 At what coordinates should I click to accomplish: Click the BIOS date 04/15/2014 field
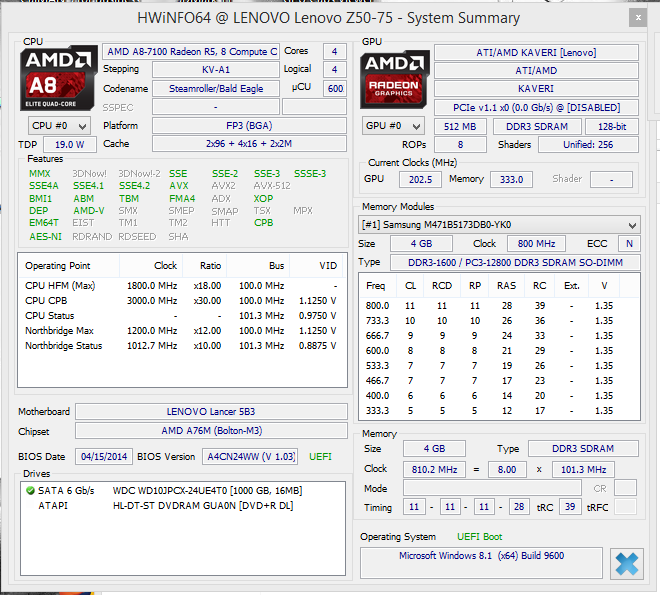pos(104,457)
